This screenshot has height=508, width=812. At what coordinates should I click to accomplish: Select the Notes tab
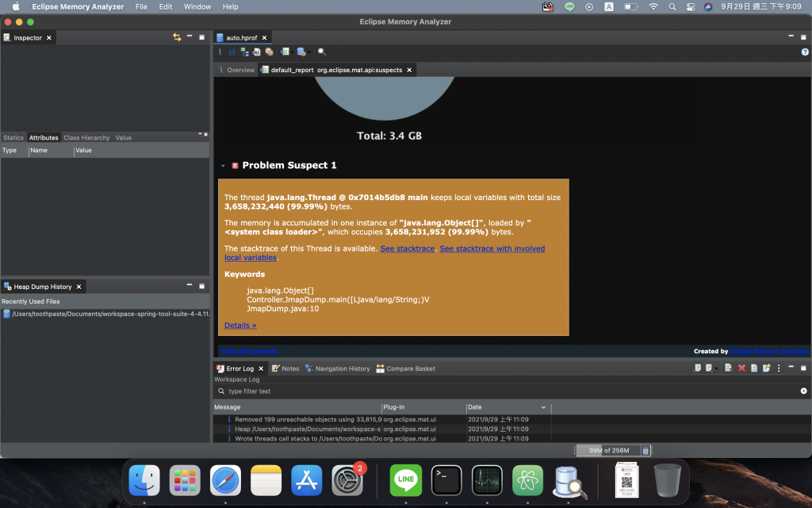point(285,368)
